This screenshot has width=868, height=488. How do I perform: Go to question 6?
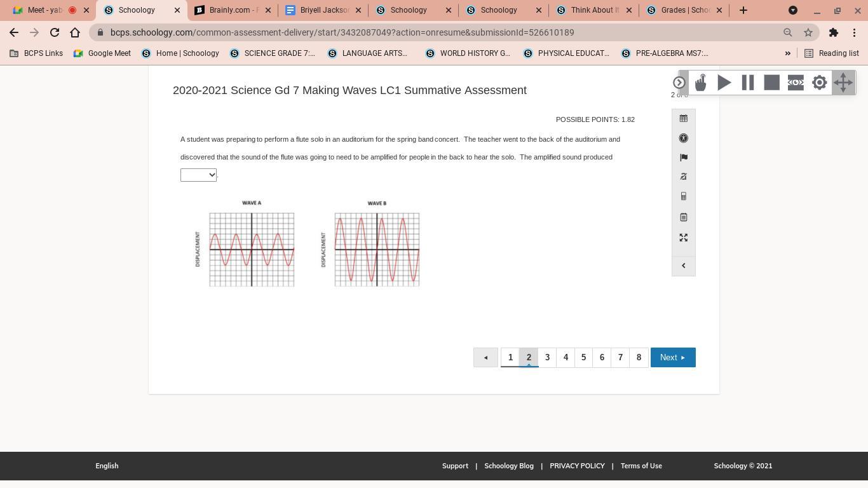point(602,357)
